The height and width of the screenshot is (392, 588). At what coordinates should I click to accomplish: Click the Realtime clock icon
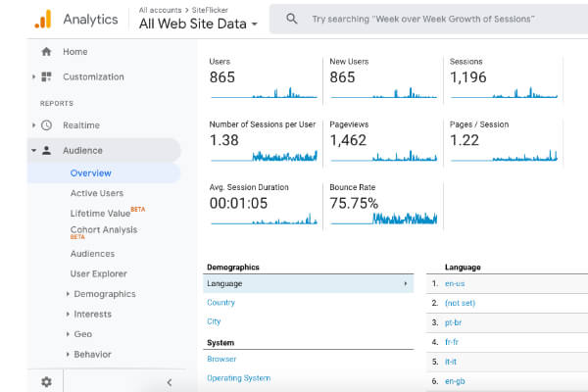(x=46, y=125)
